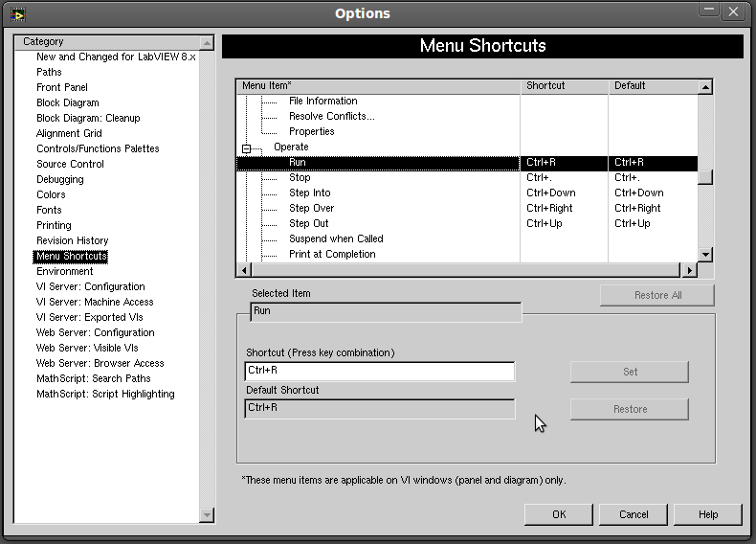Open the Environment category
Image resolution: width=756 pixels, height=544 pixels.
64,271
